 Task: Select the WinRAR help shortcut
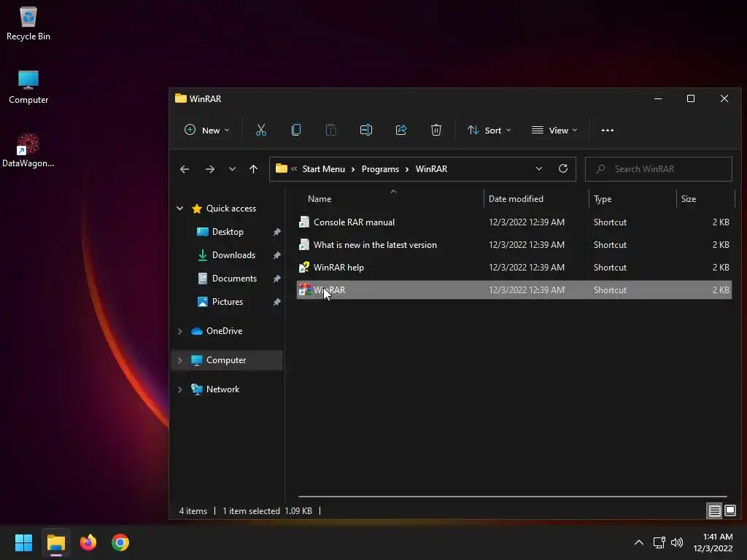tap(514, 268)
